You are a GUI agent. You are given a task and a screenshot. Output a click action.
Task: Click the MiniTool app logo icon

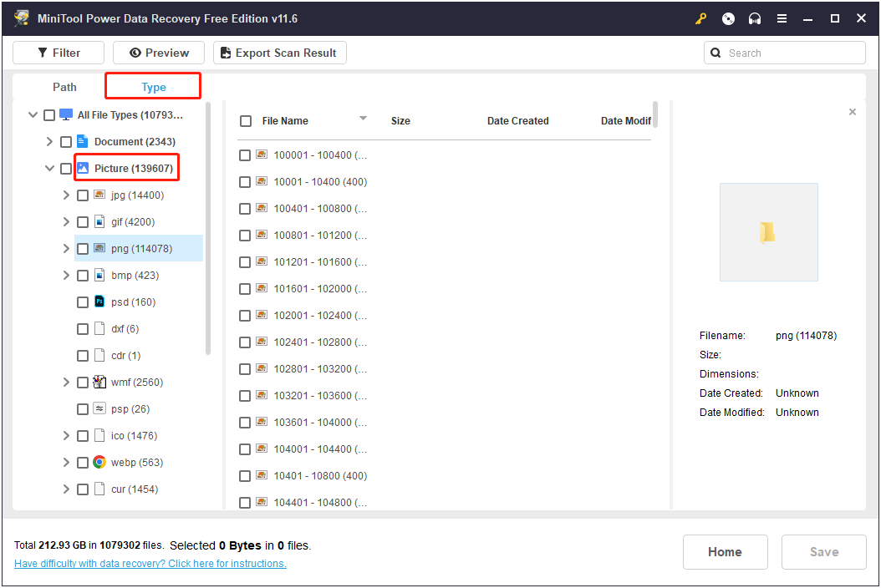22,18
